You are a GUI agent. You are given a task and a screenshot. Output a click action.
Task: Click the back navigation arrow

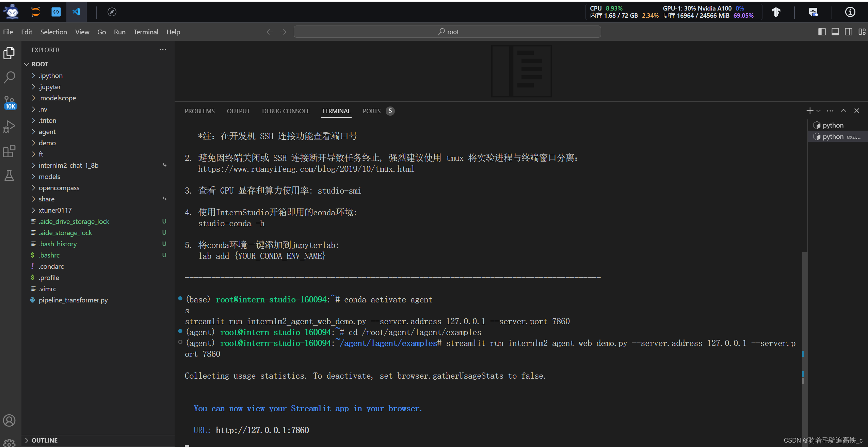269,32
